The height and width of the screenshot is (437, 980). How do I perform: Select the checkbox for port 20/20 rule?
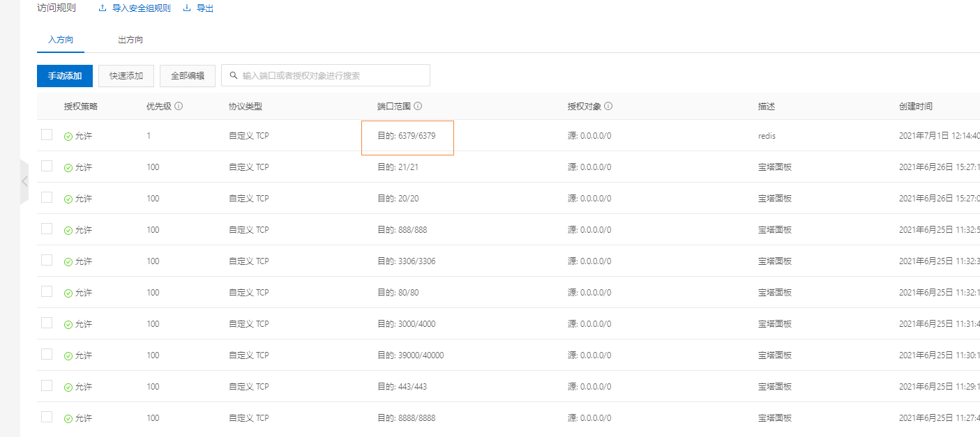[x=47, y=197]
